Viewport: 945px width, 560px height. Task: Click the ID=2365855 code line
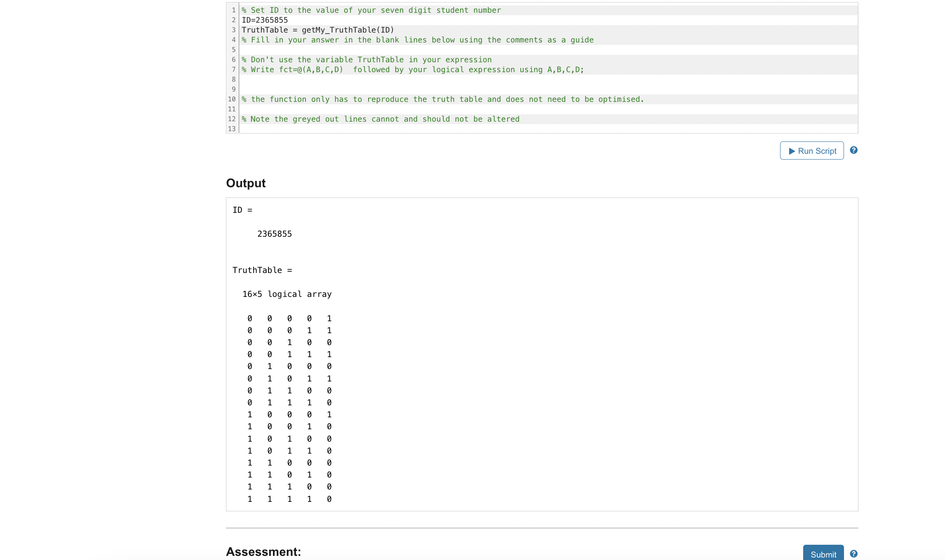point(265,20)
